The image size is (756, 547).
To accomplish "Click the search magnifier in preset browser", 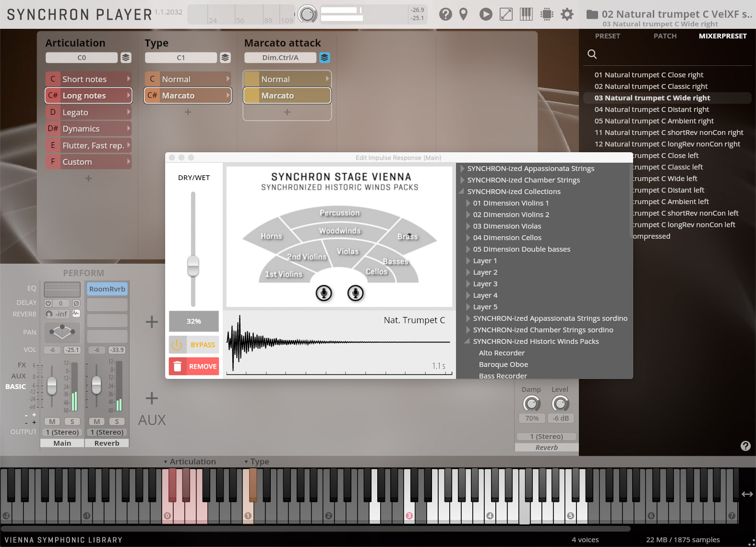I will coord(592,54).
